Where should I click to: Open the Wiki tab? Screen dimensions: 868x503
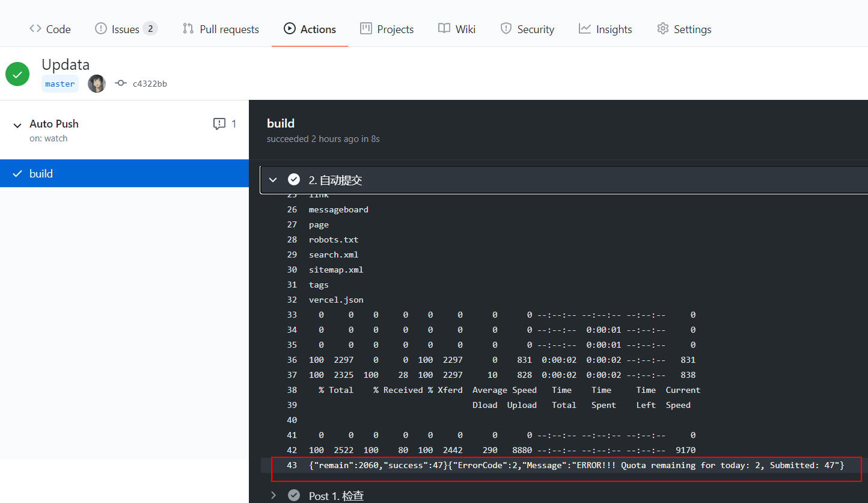pyautogui.click(x=457, y=29)
